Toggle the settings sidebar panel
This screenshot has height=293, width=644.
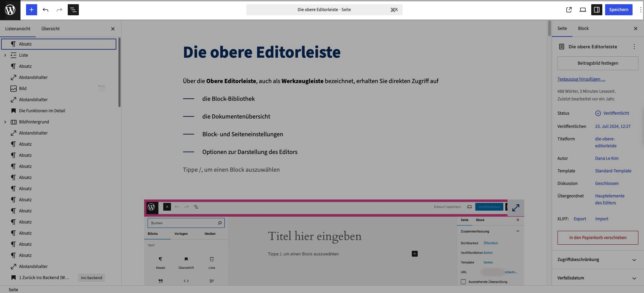click(597, 10)
